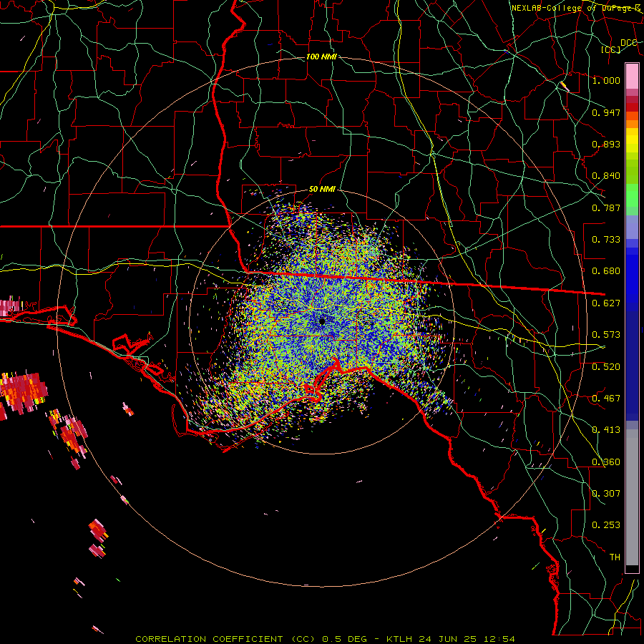Click the CORRELATION COEFFICIENT caption at the bottom
Screen dimensions: 644x644
[x=325, y=639]
